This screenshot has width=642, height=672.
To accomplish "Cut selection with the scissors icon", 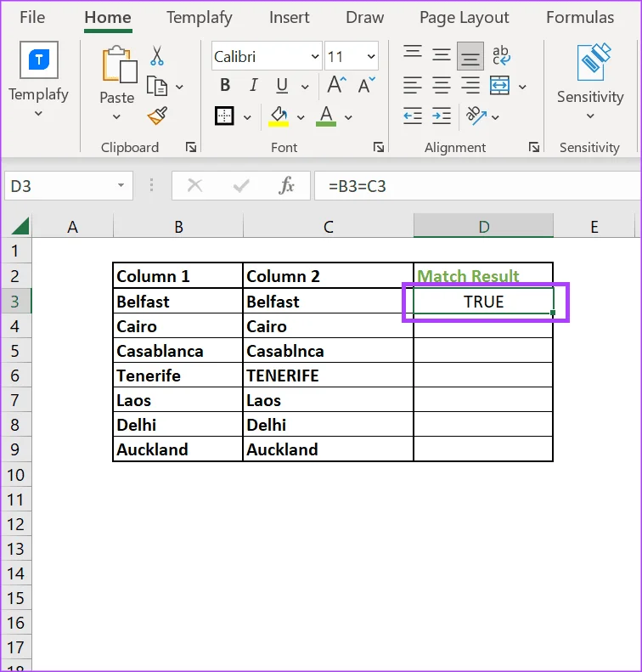I will click(157, 56).
